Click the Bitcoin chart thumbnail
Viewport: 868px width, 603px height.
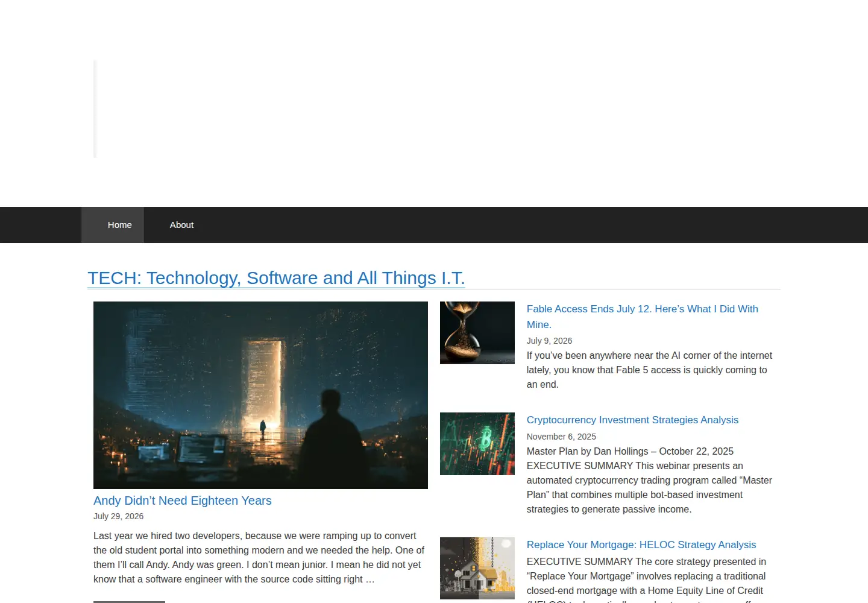pyautogui.click(x=477, y=444)
